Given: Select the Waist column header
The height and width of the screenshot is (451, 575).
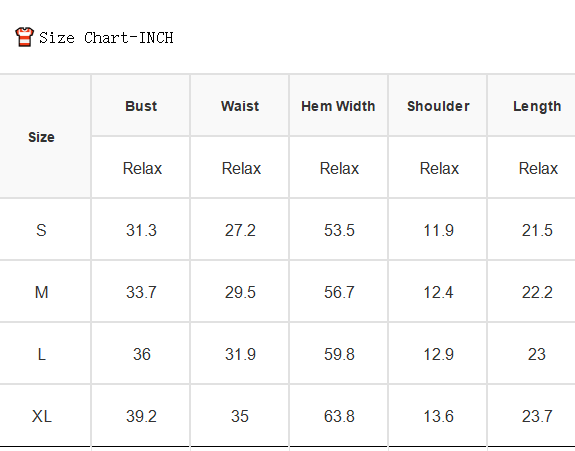Looking at the screenshot, I should point(240,106).
